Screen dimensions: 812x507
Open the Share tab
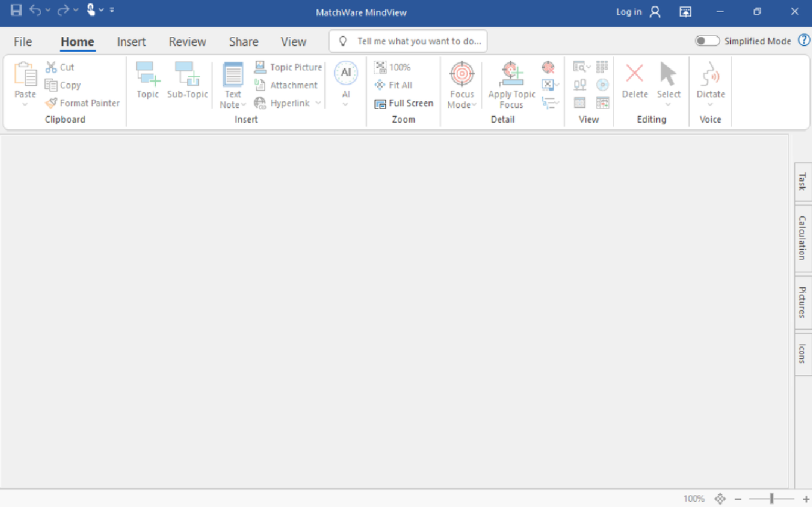click(244, 42)
